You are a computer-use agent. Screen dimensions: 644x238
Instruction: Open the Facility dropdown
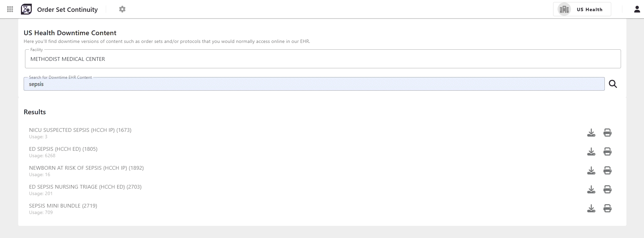(323, 59)
